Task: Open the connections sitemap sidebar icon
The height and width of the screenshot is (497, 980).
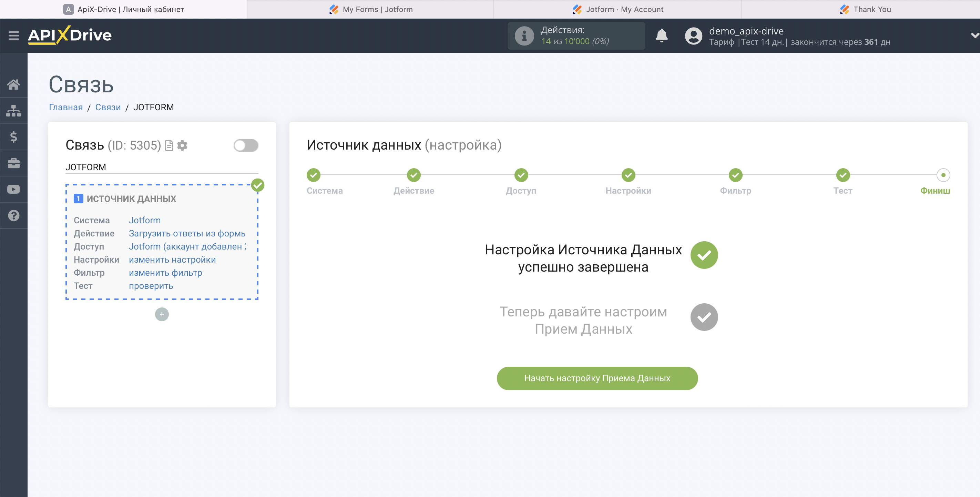Action: tap(14, 110)
